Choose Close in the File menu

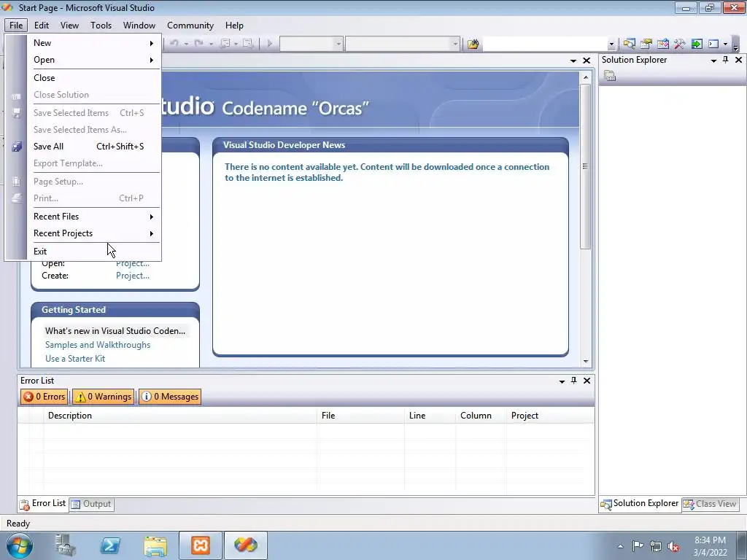94,78
